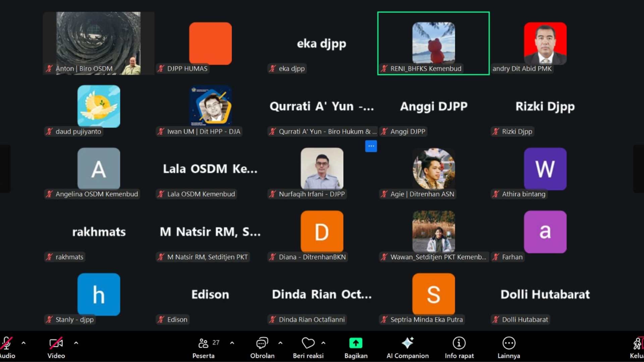Screen dimensions: 644x362
Task: Click Nurfaqih Irfani - DJPP participant photo
Action: coord(322,169)
